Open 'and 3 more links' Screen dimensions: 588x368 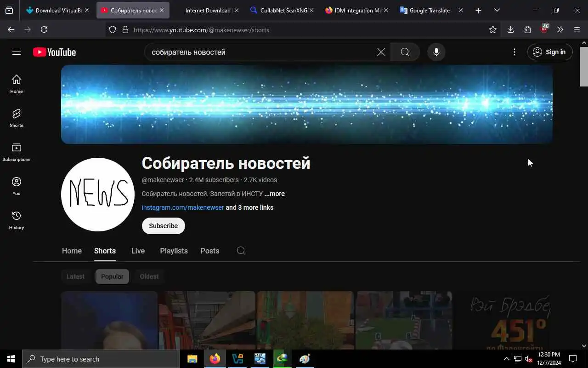pyautogui.click(x=249, y=207)
